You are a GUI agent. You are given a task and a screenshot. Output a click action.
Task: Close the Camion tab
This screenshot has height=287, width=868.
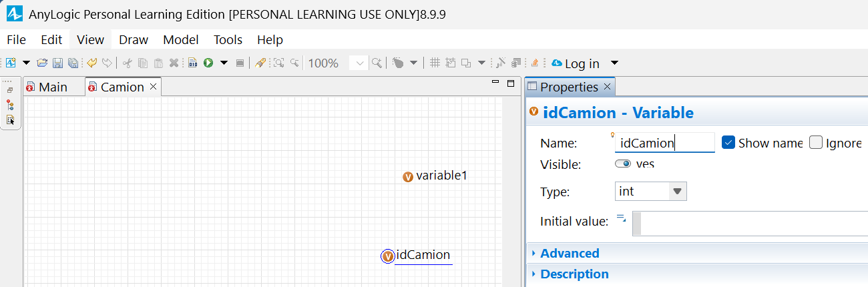pos(153,87)
